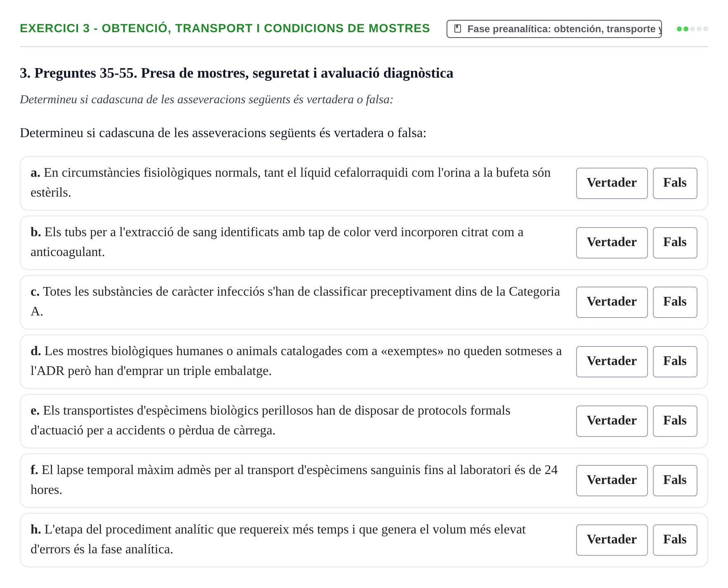This screenshot has height=588, width=728.
Task: Choose Vertader for statement c on Categoria A
Action: 612,302
